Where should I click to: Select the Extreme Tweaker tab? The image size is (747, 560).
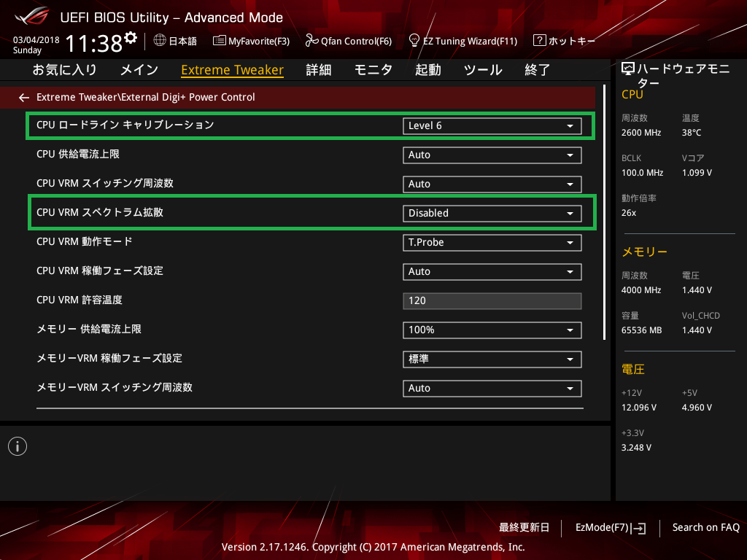click(x=233, y=70)
